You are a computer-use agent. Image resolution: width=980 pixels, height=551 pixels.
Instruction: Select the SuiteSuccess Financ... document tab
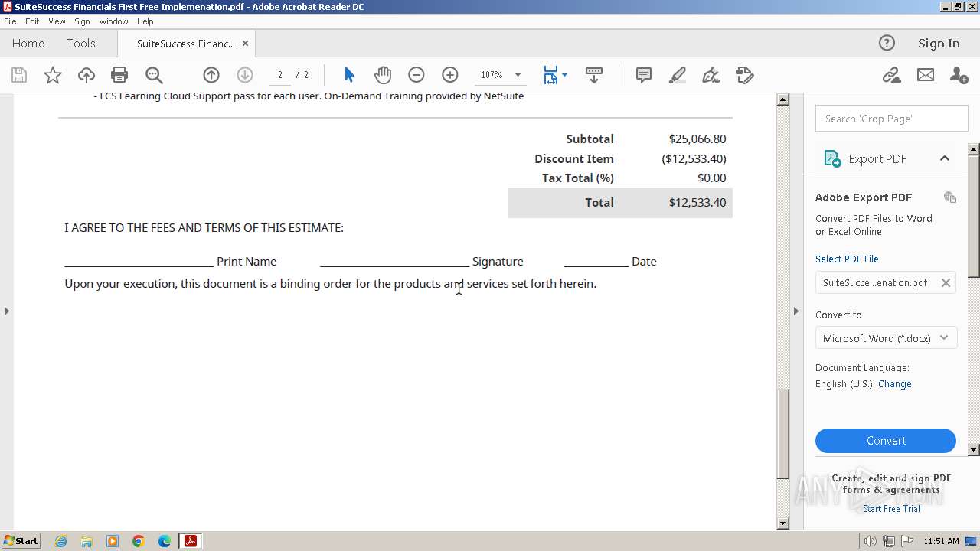pyautogui.click(x=186, y=44)
